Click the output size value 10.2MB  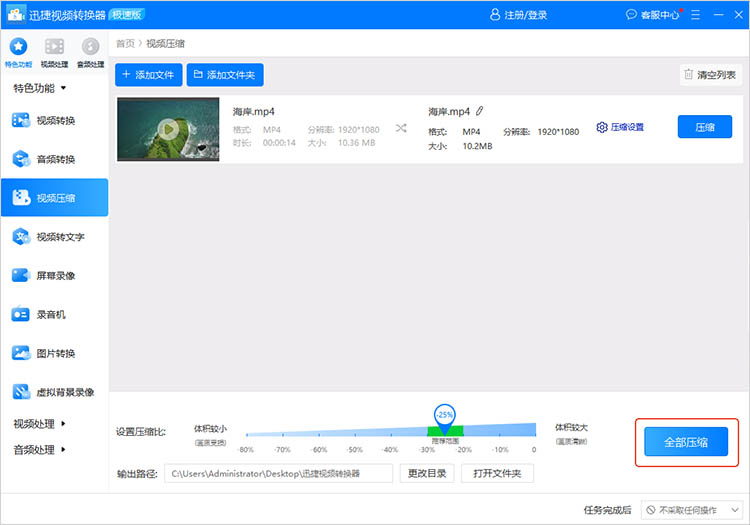(477, 146)
